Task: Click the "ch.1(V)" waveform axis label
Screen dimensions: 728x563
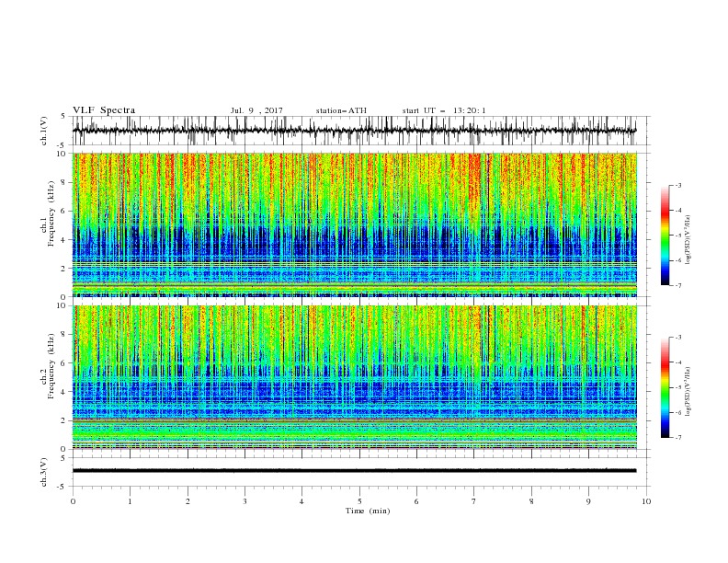Action: pos(44,131)
